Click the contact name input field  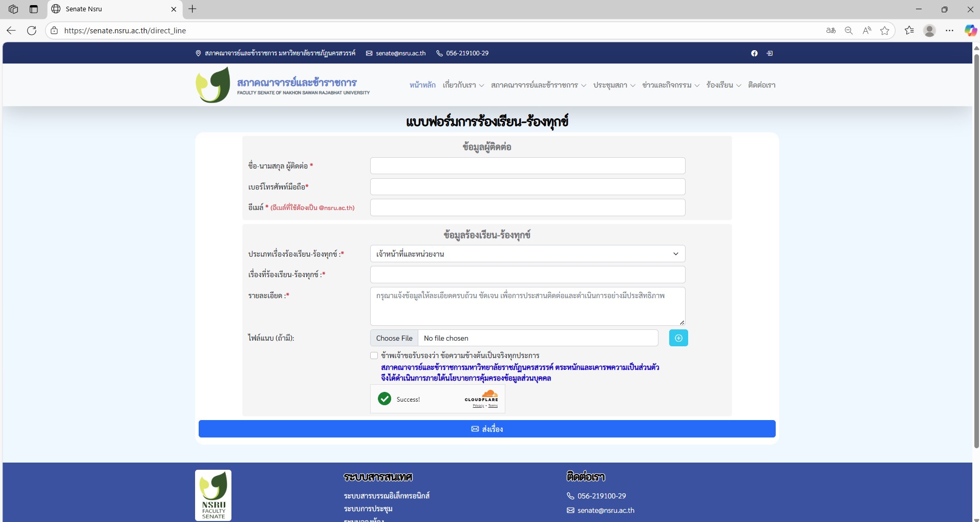coord(527,166)
